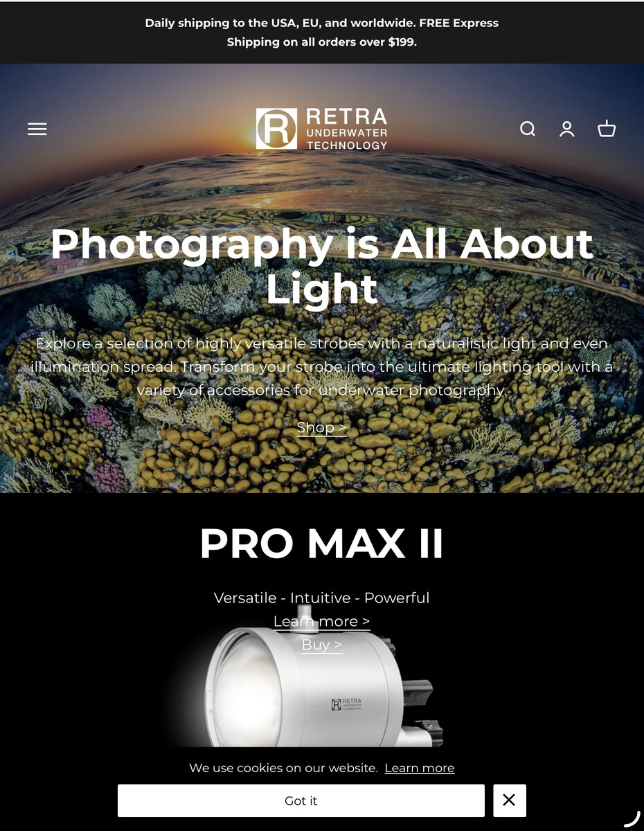Click the loading spinner arc icon

(632, 819)
